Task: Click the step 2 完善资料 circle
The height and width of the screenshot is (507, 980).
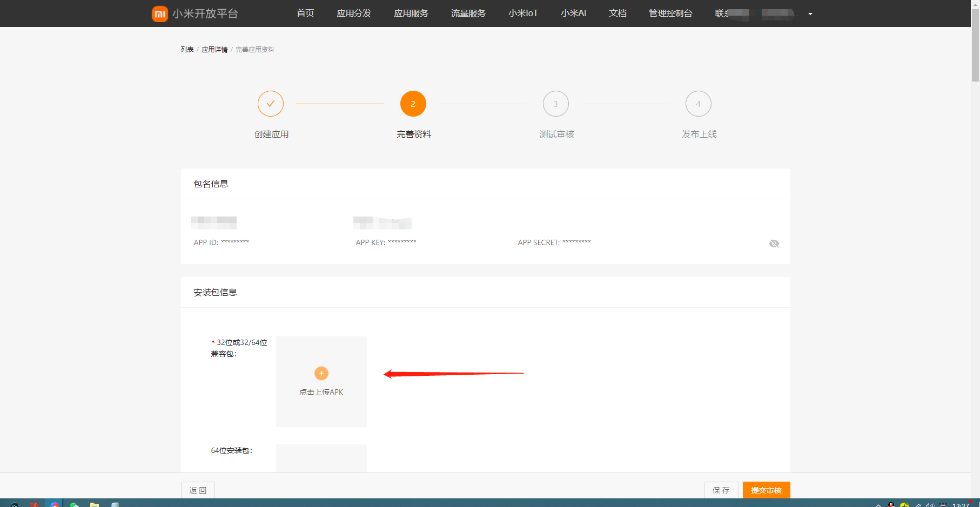Action: 413,104
